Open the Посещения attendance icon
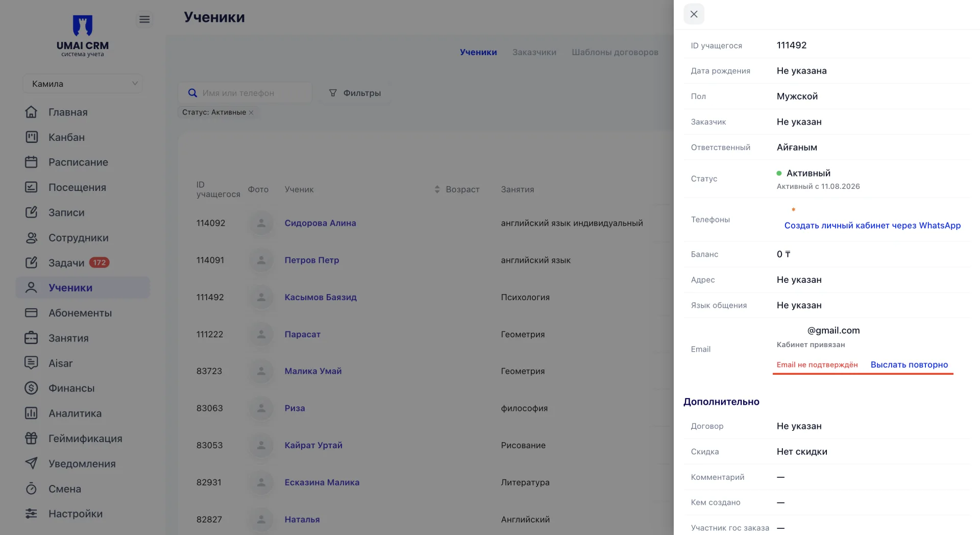 31,187
